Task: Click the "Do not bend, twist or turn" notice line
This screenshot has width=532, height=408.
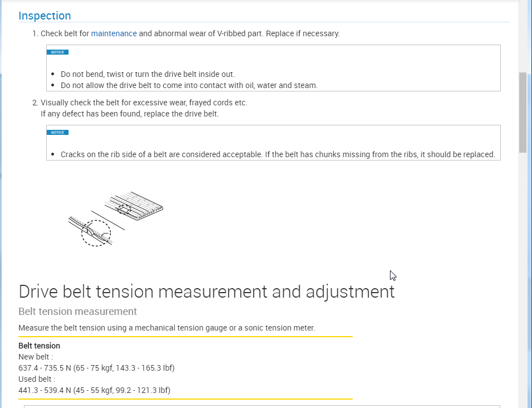Action: [148, 74]
